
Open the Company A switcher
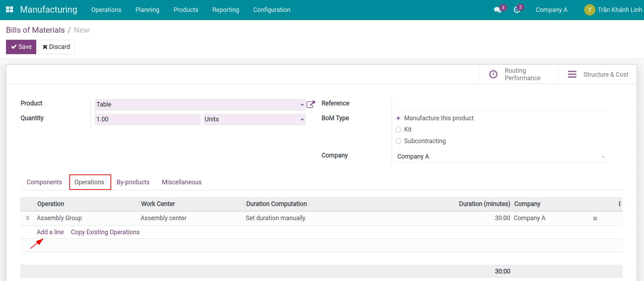click(x=551, y=10)
